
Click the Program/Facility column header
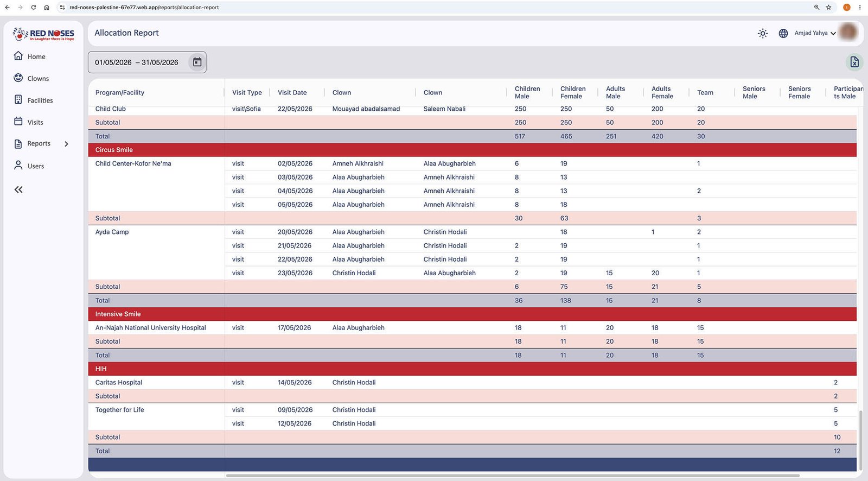[120, 93]
